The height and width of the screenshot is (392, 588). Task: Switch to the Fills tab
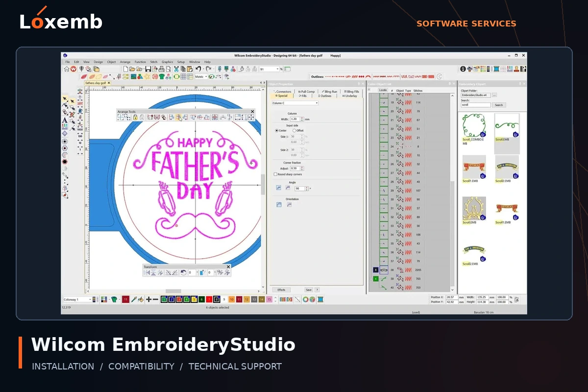[302, 96]
